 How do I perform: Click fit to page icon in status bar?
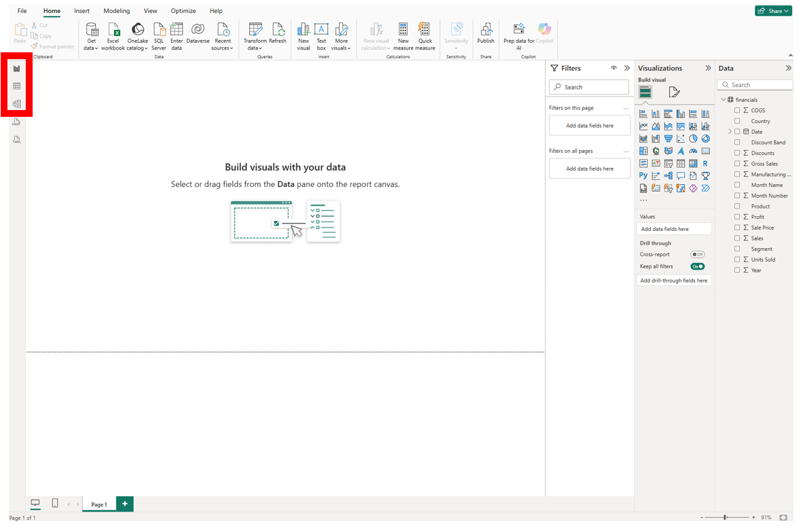pos(783,518)
